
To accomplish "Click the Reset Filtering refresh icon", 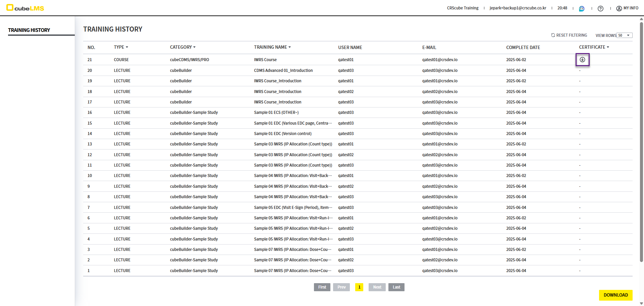I will (x=553, y=35).
